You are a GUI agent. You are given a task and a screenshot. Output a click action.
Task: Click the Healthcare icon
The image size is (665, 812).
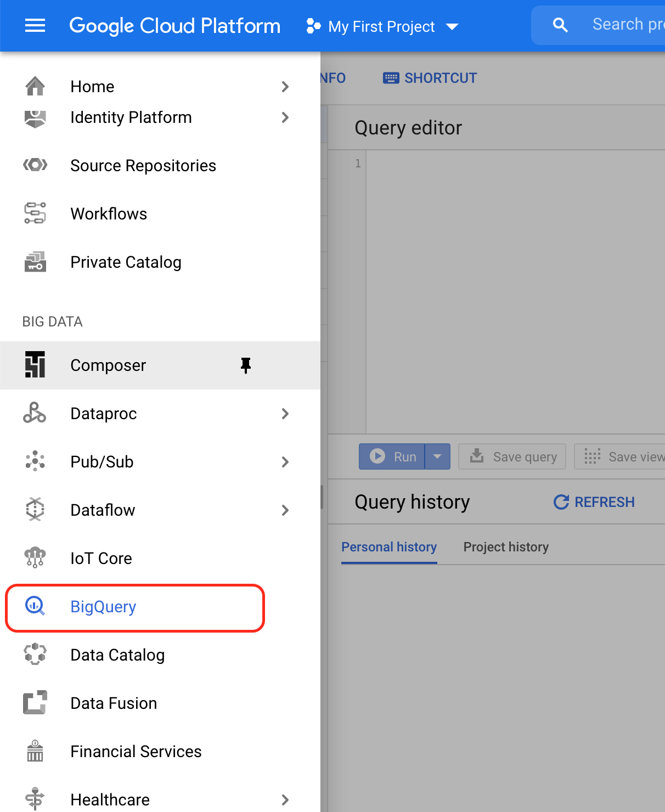[35, 799]
